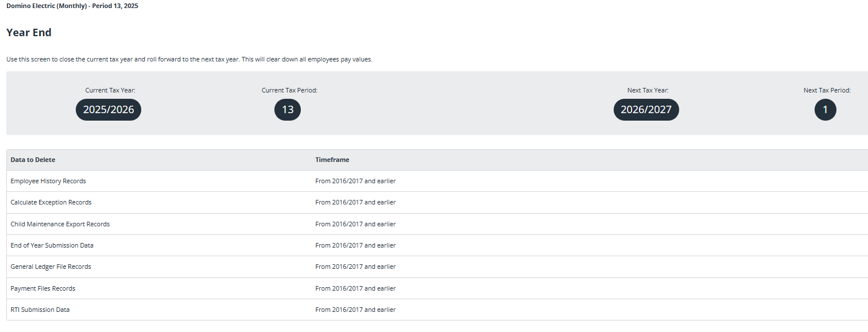This screenshot has height=332, width=868.
Task: Click the current tax period 13 badge
Action: click(288, 110)
